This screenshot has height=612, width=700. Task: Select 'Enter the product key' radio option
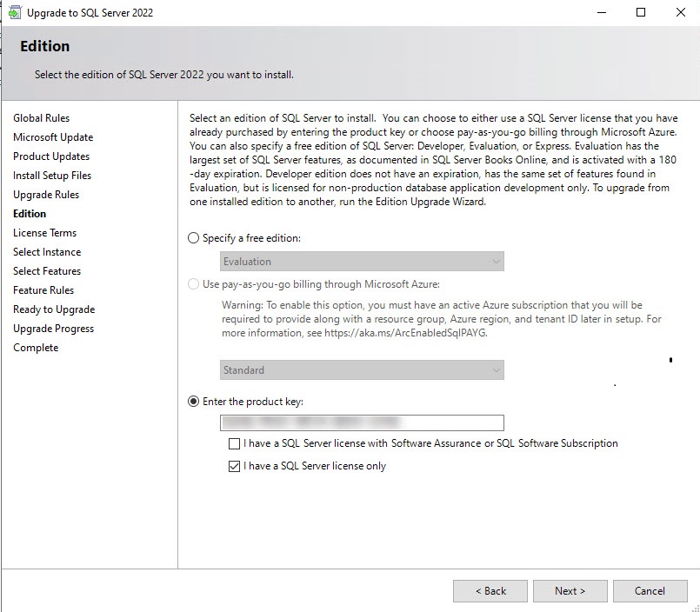click(194, 402)
